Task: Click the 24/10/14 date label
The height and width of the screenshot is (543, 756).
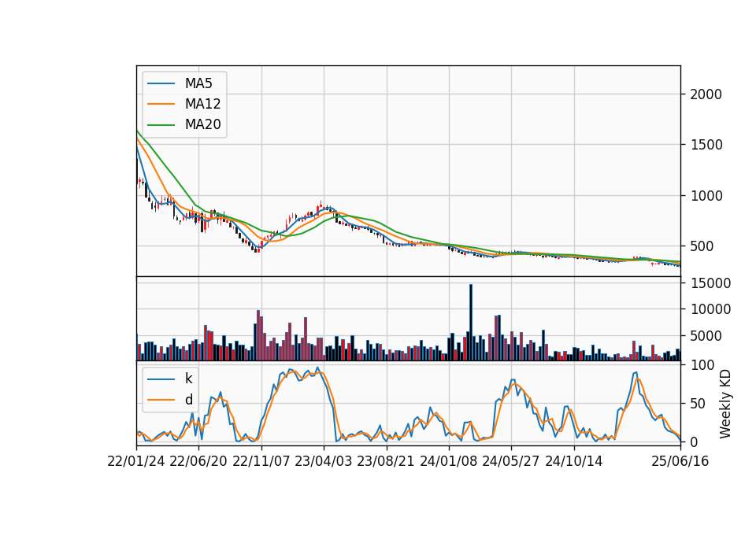Action: coord(574,461)
